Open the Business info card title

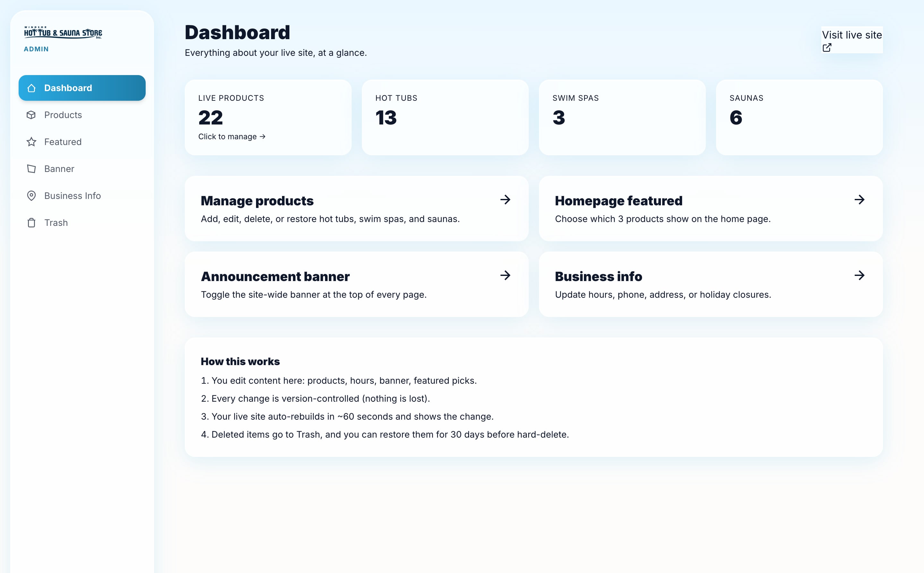[598, 277]
